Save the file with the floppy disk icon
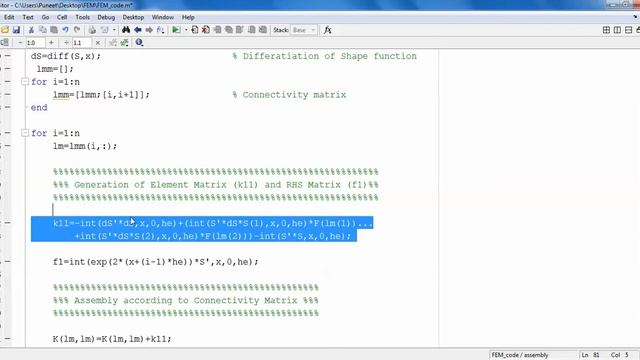This screenshot has width=640, height=360. [16, 30]
